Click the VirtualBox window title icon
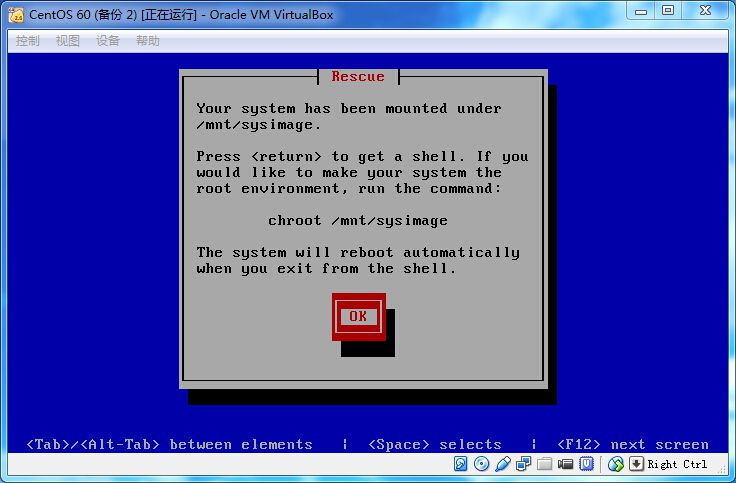Screen dimensions: 736x483 [x=15, y=14]
